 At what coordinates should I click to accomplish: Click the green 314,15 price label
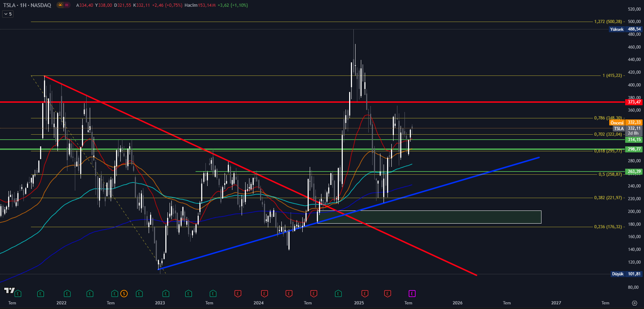[x=634, y=140]
